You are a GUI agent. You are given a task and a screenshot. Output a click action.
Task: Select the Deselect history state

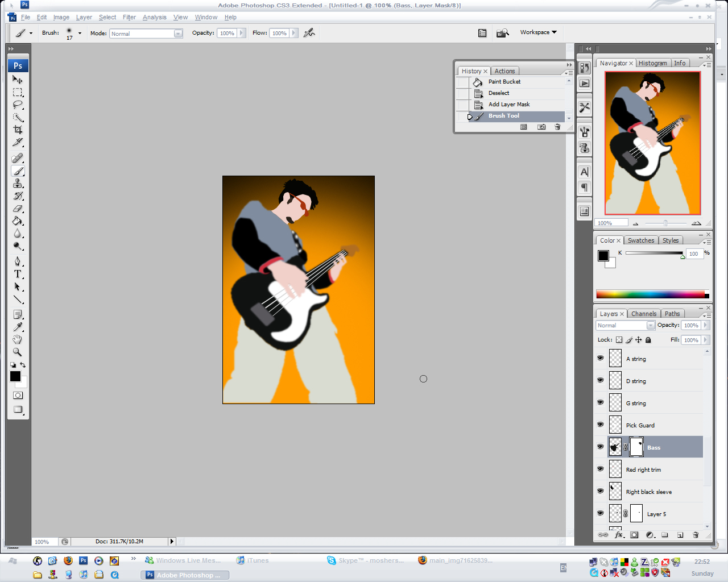point(499,93)
